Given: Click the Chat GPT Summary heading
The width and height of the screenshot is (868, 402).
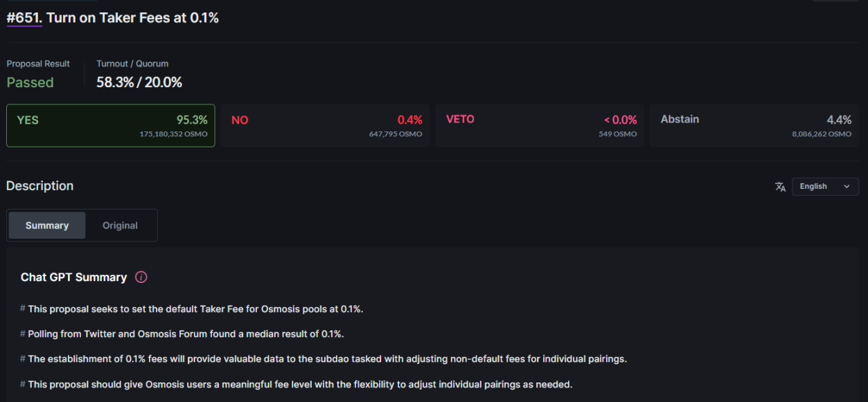Looking at the screenshot, I should tap(73, 277).
